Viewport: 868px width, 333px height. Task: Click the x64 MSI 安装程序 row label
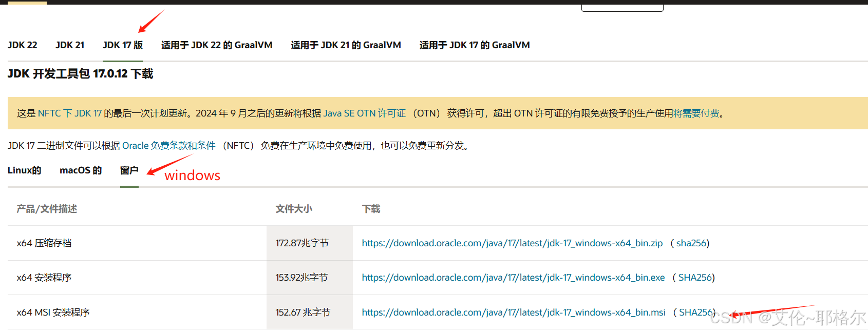coord(53,312)
